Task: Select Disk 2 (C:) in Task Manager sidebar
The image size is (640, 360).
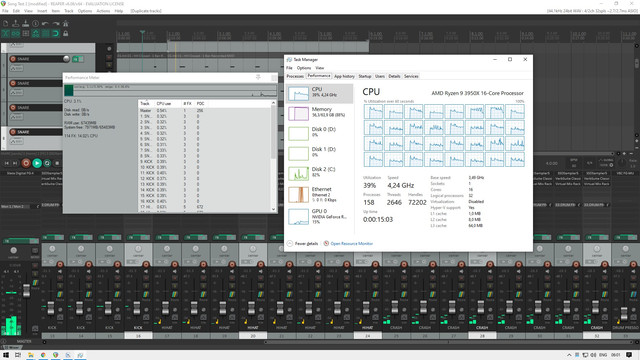Action: [320, 173]
